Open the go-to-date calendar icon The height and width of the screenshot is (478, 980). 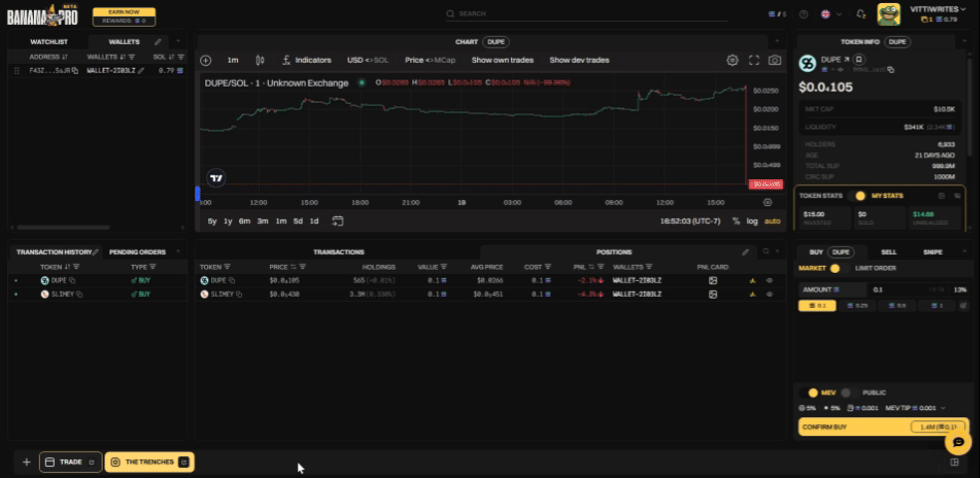[x=338, y=221]
